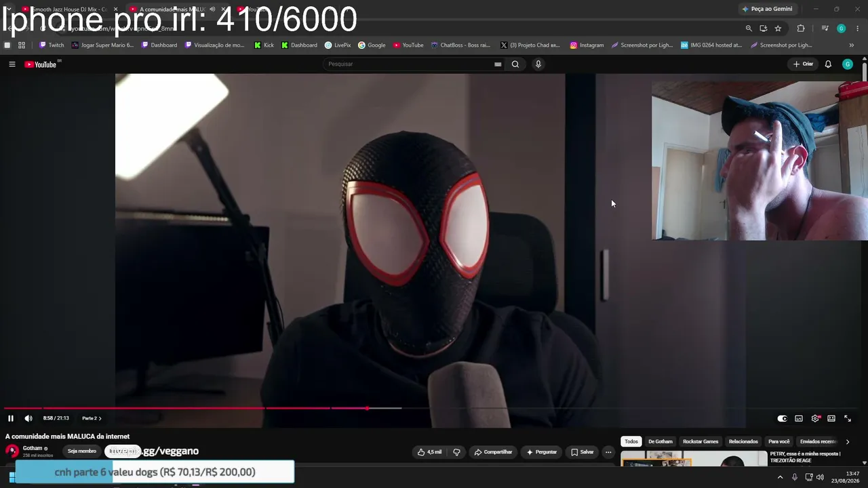Select the 'Relacionados' filter chip
This screenshot has height=488, width=868.
point(743,442)
